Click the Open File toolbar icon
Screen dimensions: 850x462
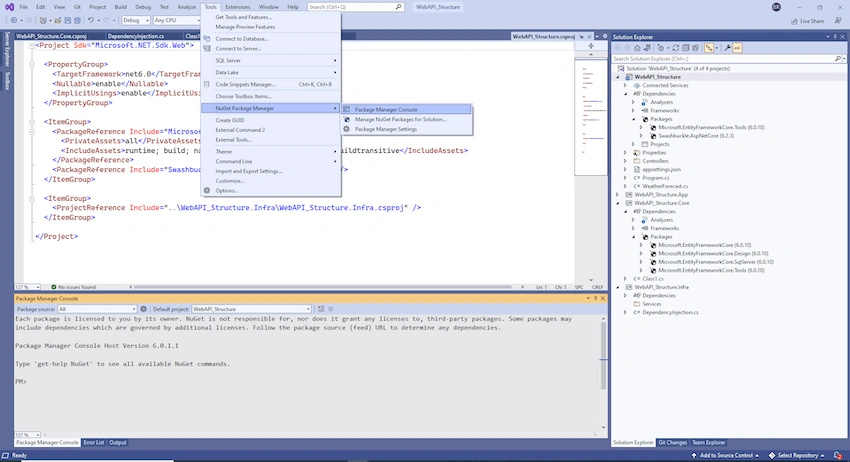point(57,20)
